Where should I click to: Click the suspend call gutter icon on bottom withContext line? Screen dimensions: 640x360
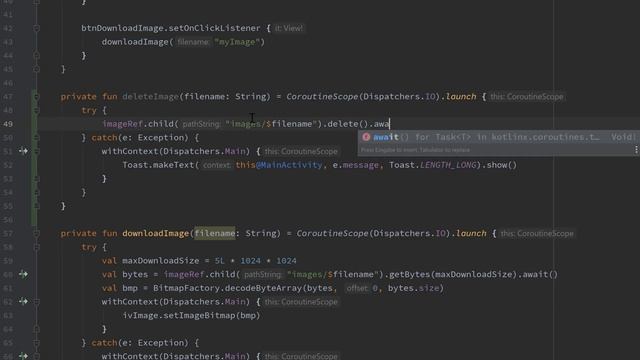pyautogui.click(x=23, y=356)
